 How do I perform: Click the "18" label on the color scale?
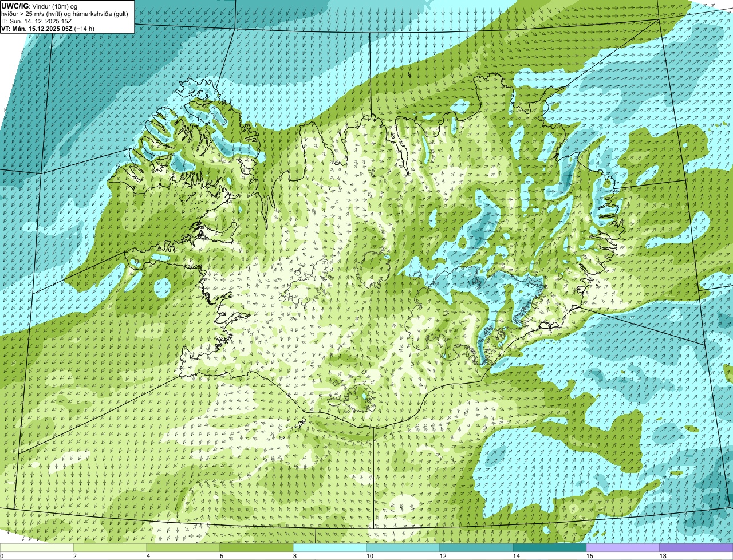pos(663,556)
